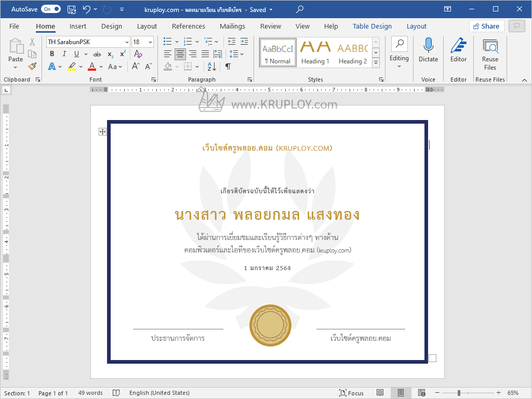
Task: Toggle Center alignment
Action: 180,54
